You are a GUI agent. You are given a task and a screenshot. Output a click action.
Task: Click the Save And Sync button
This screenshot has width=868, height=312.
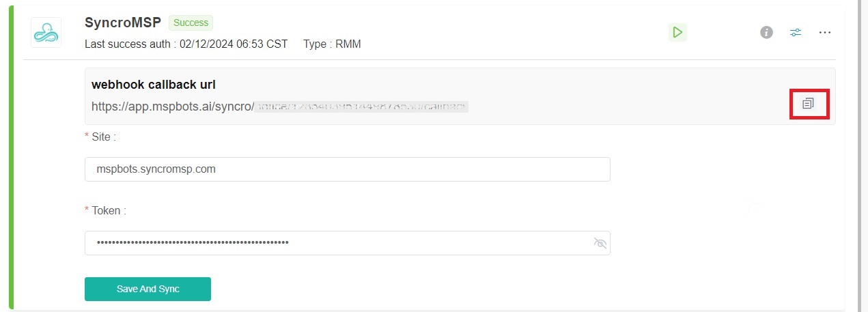click(148, 289)
